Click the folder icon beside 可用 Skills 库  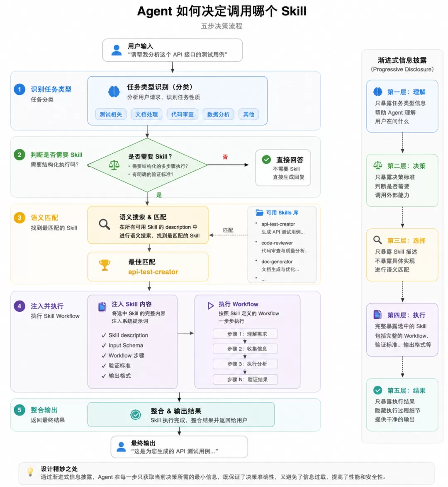pyautogui.click(x=259, y=213)
